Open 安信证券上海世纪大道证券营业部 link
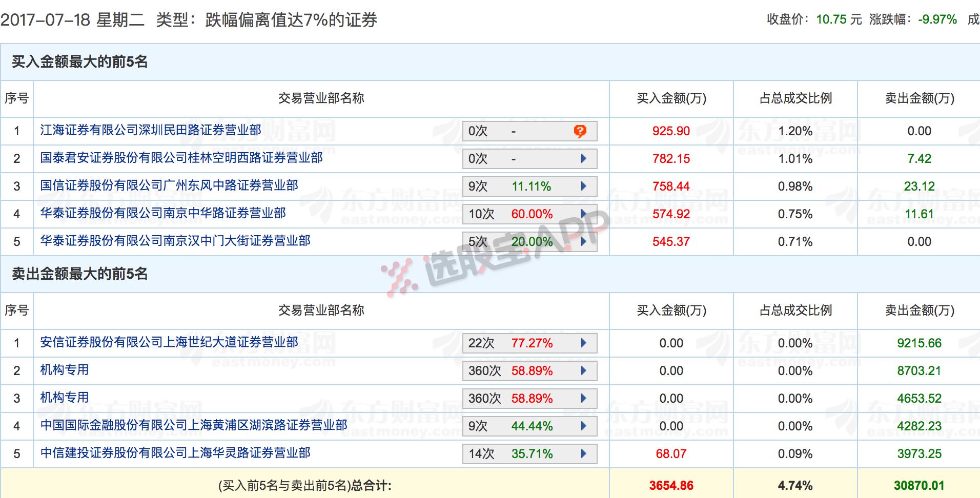 (169, 343)
